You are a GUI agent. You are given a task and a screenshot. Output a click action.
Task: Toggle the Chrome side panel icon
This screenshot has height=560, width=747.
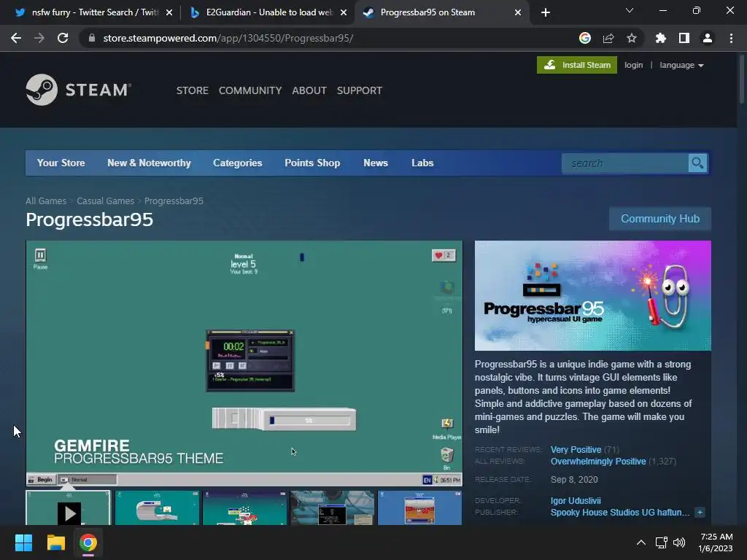click(684, 38)
